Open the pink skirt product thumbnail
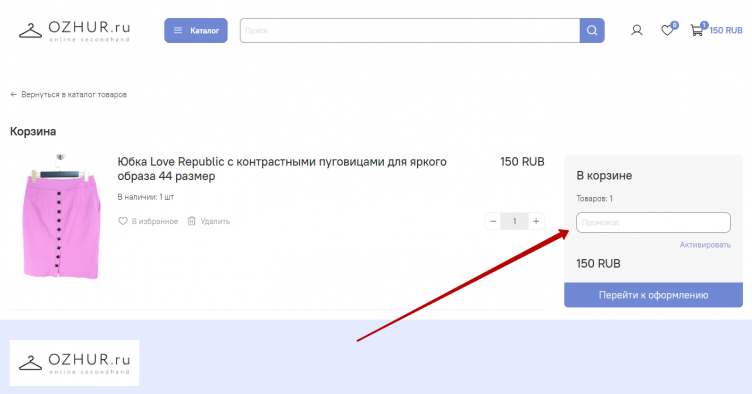752x394 pixels. [60, 217]
